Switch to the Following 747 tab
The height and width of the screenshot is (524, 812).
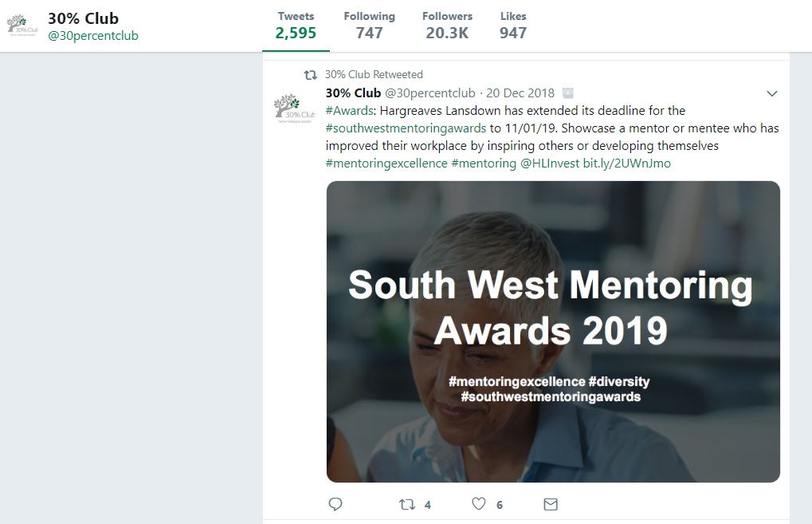(369, 26)
